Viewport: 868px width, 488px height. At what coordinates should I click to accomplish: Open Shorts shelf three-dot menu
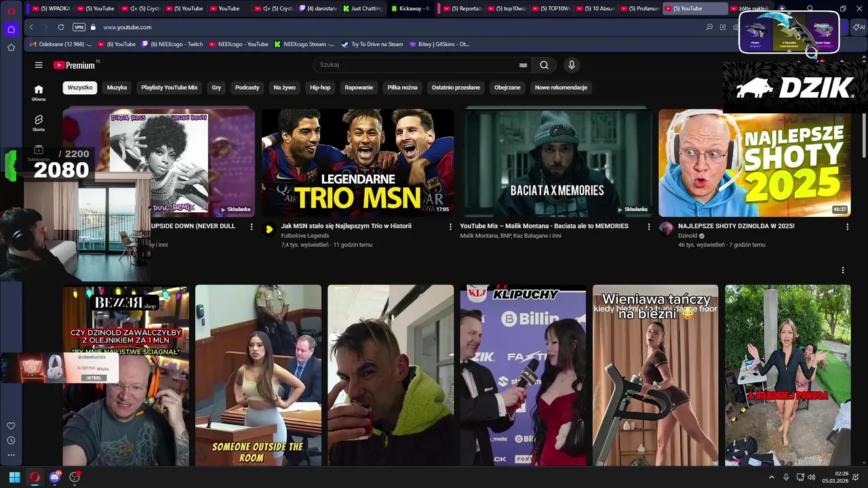843,270
